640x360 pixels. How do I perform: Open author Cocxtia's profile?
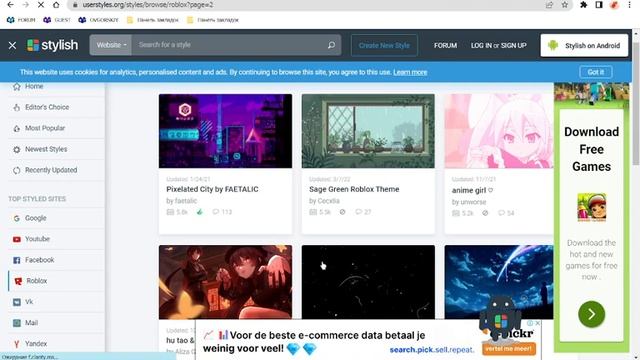click(x=329, y=201)
